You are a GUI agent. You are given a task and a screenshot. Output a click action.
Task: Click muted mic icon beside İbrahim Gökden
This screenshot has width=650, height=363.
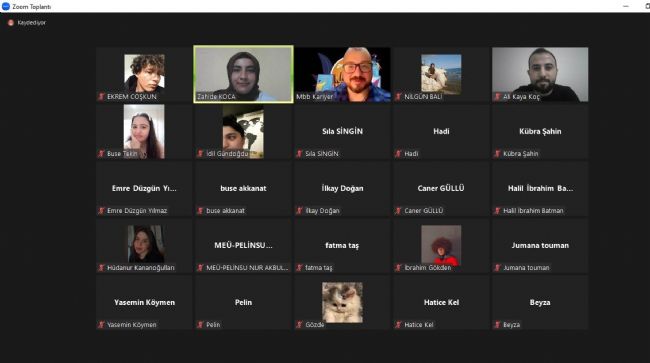point(398,268)
